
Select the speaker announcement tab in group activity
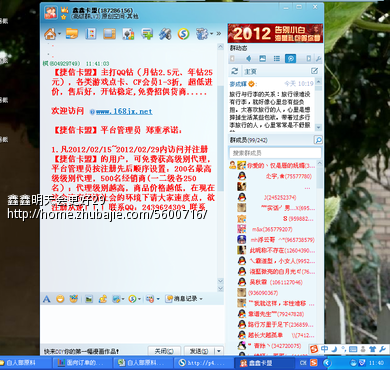pyautogui.click(x=248, y=59)
